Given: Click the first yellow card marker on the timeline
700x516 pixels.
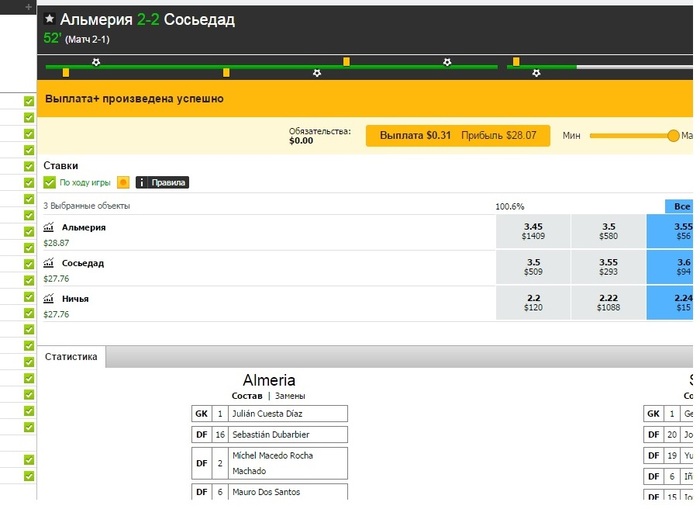Looking at the screenshot, I should pyautogui.click(x=66, y=73).
